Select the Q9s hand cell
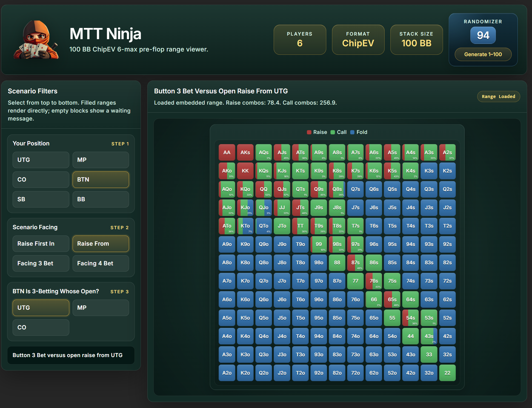Screen dimensions: 532x408 coord(319,189)
